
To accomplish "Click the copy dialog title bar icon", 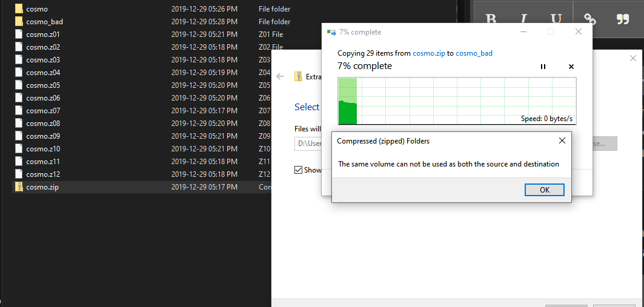I will point(331,31).
